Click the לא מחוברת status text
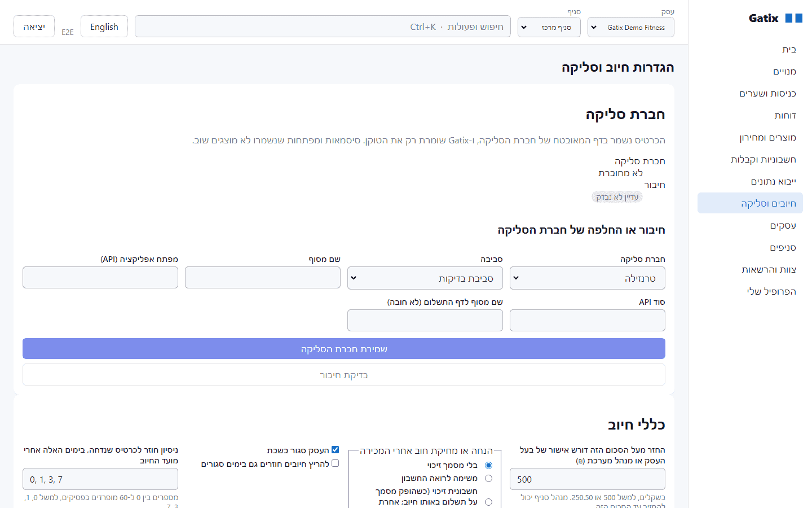Screen dimensions: 812x508 click(620, 173)
